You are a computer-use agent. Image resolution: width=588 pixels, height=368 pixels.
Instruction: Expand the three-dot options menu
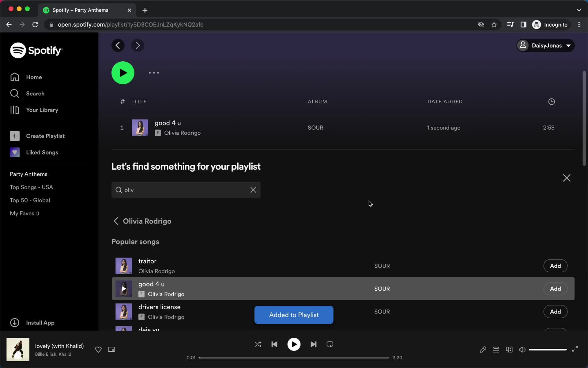(x=153, y=73)
